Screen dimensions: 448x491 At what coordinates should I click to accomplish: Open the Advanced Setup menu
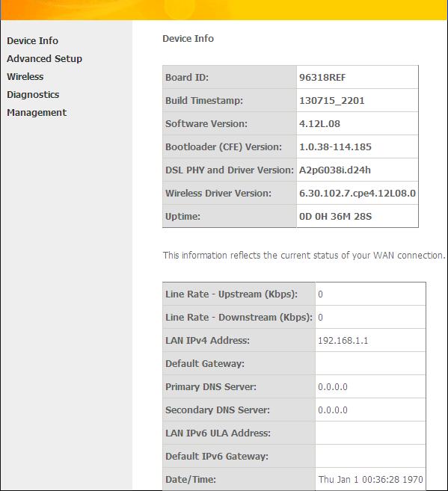pyautogui.click(x=44, y=58)
